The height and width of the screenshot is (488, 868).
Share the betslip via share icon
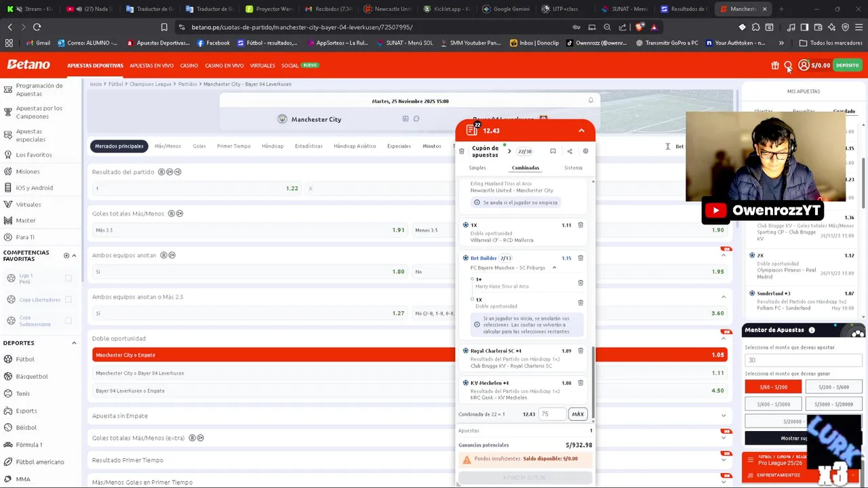pos(570,151)
